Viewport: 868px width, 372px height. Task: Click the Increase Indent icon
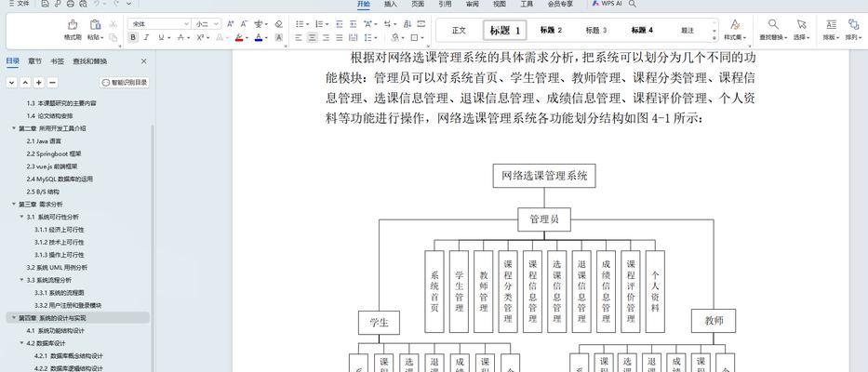352,24
